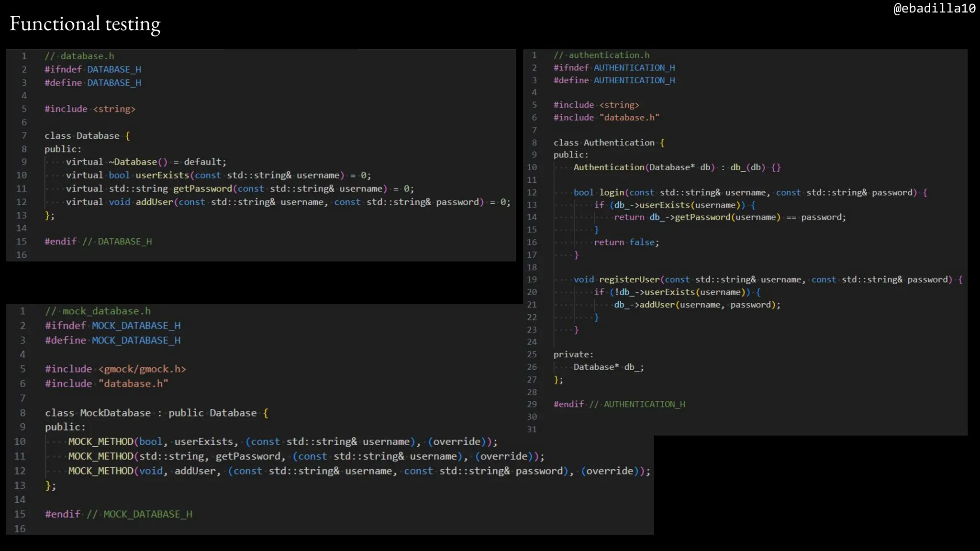Click the getPassword virtual method in database.h
The image size is (980, 551).
pyautogui.click(x=239, y=189)
